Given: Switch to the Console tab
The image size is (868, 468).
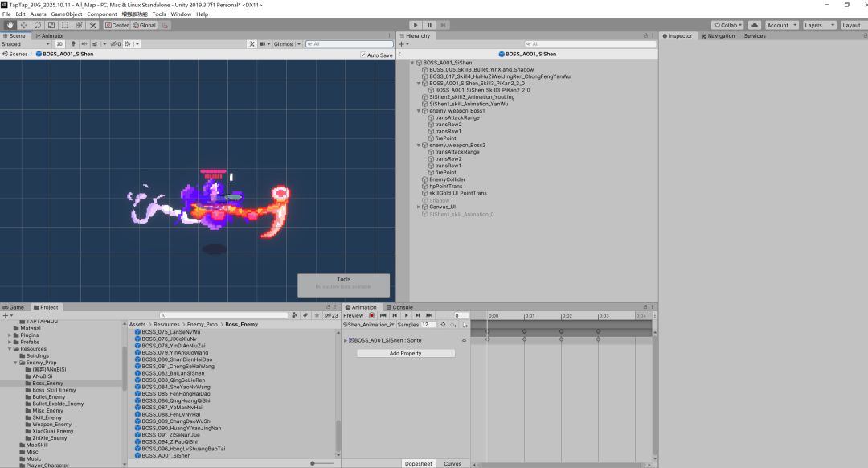Looking at the screenshot, I should pyautogui.click(x=402, y=307).
